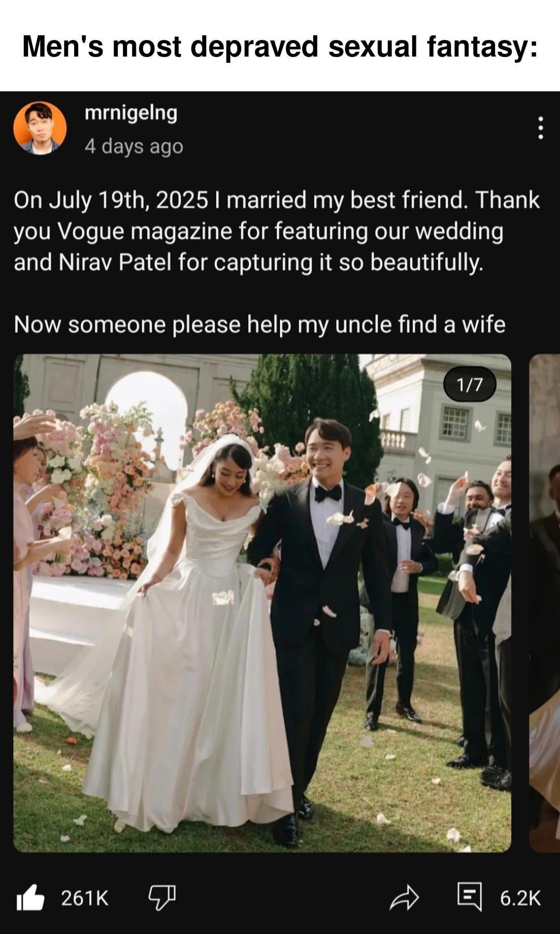Open the three-dot post options menu
The image size is (560, 934).
point(541,128)
